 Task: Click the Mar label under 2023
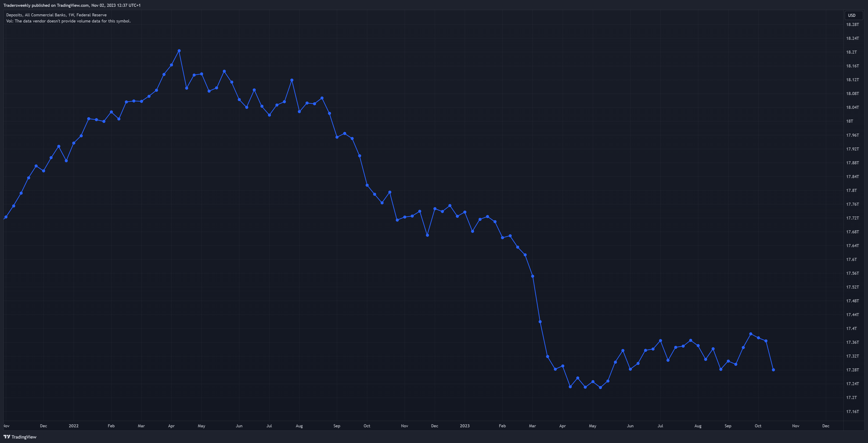pos(532,426)
